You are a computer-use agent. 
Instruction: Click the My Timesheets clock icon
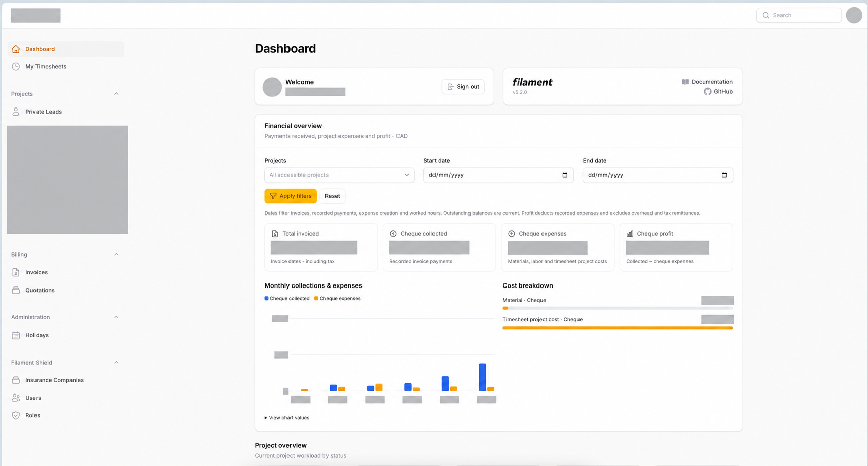(16, 67)
